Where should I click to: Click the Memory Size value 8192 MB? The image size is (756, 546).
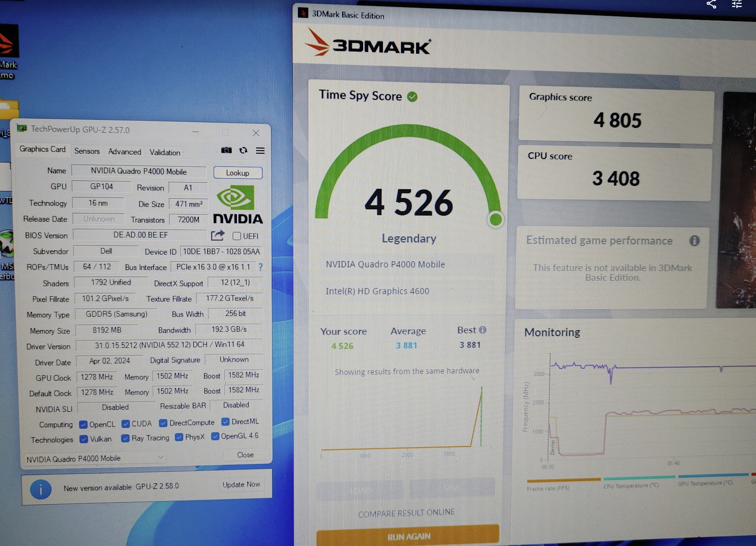click(107, 330)
